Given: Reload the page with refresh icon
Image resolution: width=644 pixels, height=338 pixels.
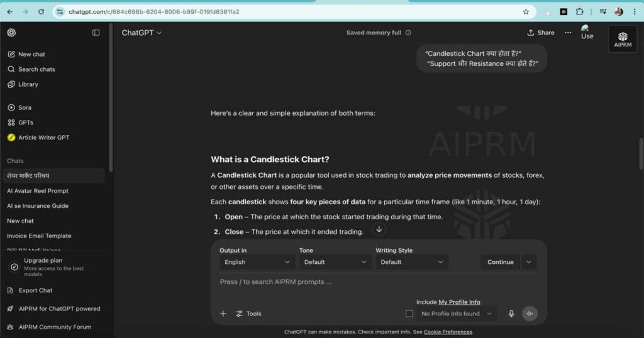Looking at the screenshot, I should [x=41, y=12].
